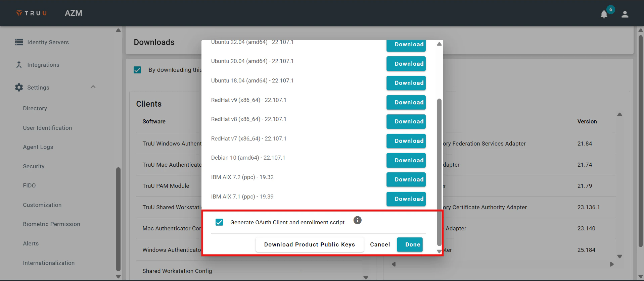Click version value 25.184
644x281 pixels.
click(x=586, y=250)
